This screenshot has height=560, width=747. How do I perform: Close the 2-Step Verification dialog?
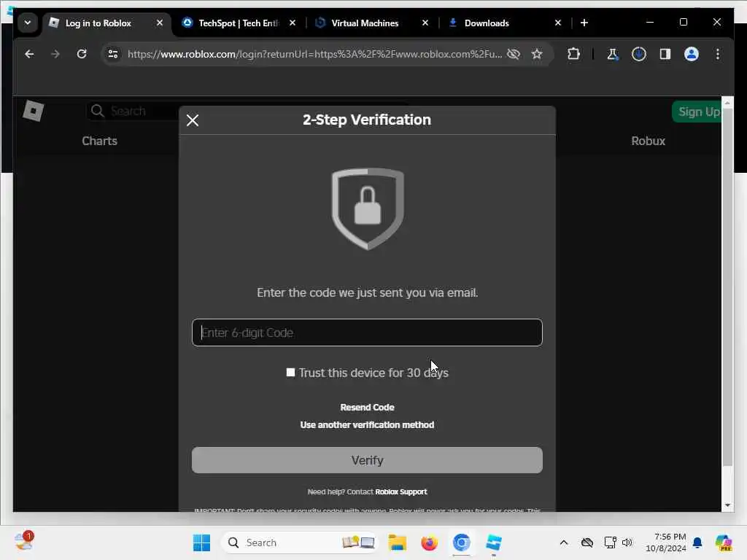tap(193, 120)
